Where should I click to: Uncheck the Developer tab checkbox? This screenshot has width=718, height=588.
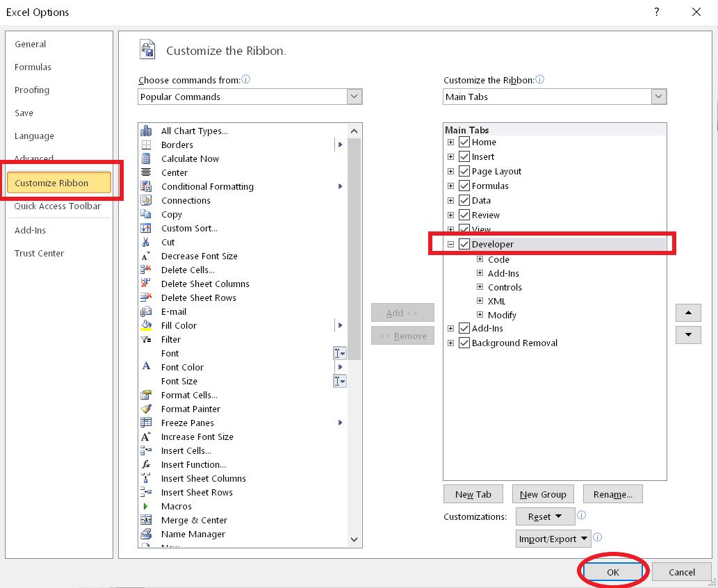coord(464,244)
